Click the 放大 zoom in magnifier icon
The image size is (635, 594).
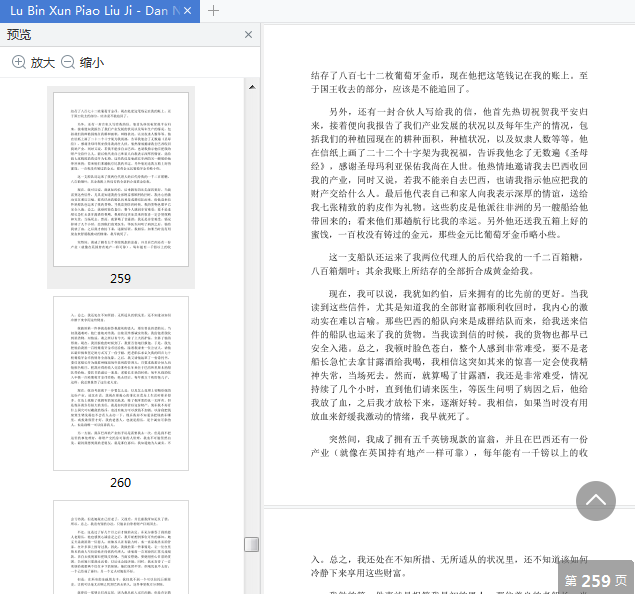[x=19, y=62]
